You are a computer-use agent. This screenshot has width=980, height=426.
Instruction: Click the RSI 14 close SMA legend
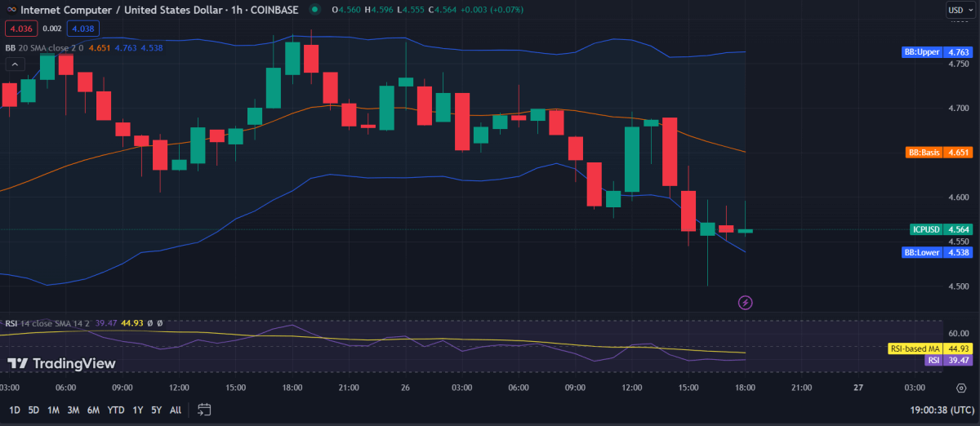pyautogui.click(x=49, y=323)
